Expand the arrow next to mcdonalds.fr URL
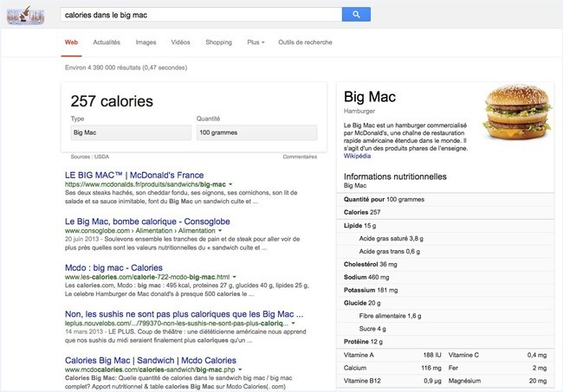The height and width of the screenshot is (392, 563). pos(230,184)
